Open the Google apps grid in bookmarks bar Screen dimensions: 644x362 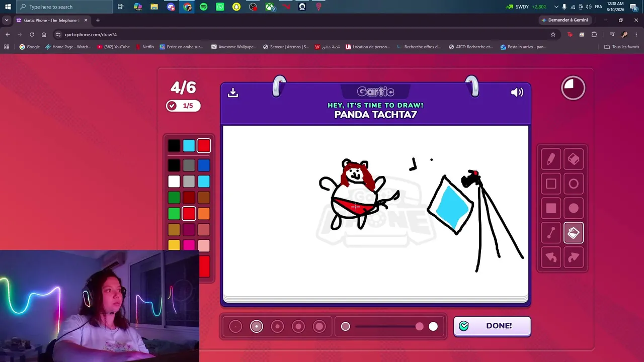pyautogui.click(x=7, y=47)
